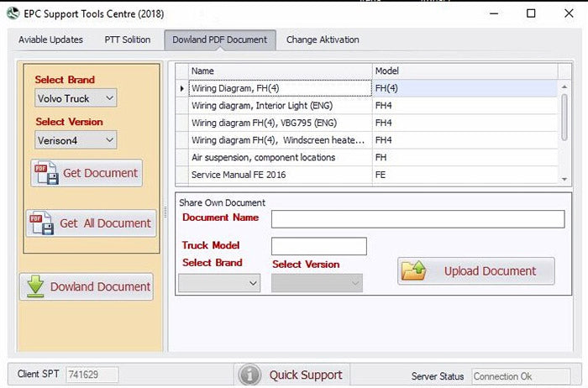Switch to Aviable Updates tab
Image resolution: width=588 pixels, height=388 pixels.
50,39
